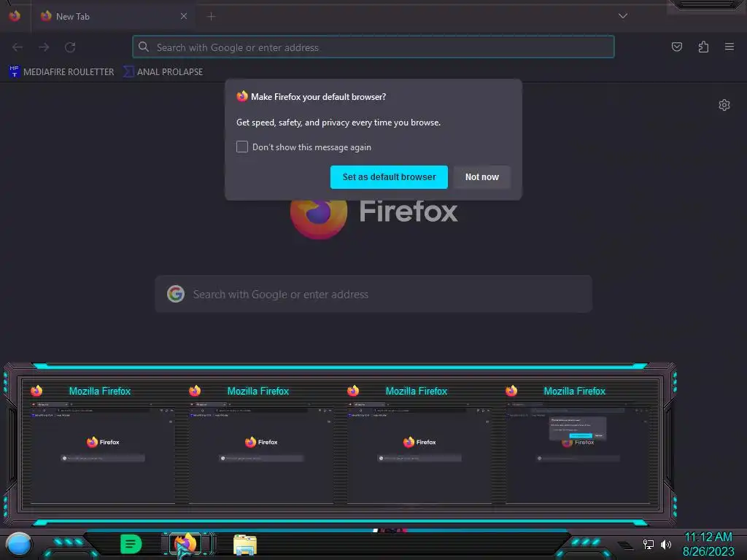Open File Explorer from the taskbar

pyautogui.click(x=245, y=545)
